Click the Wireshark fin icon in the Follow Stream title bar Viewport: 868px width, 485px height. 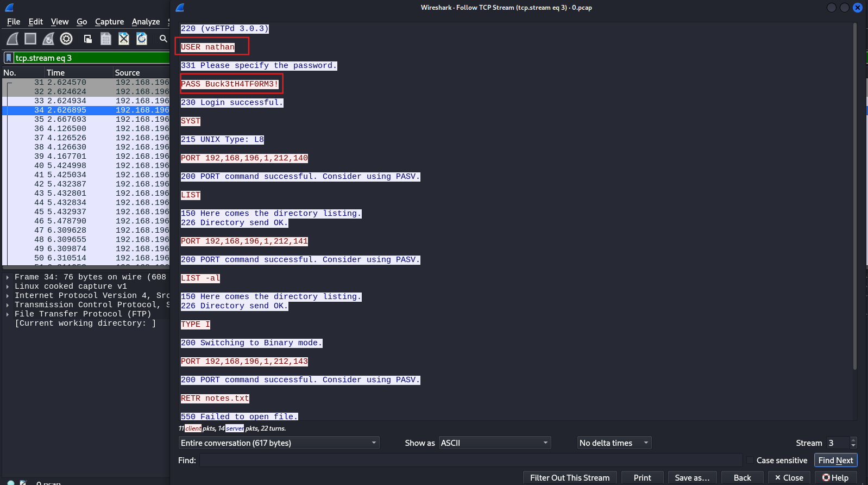pos(180,8)
